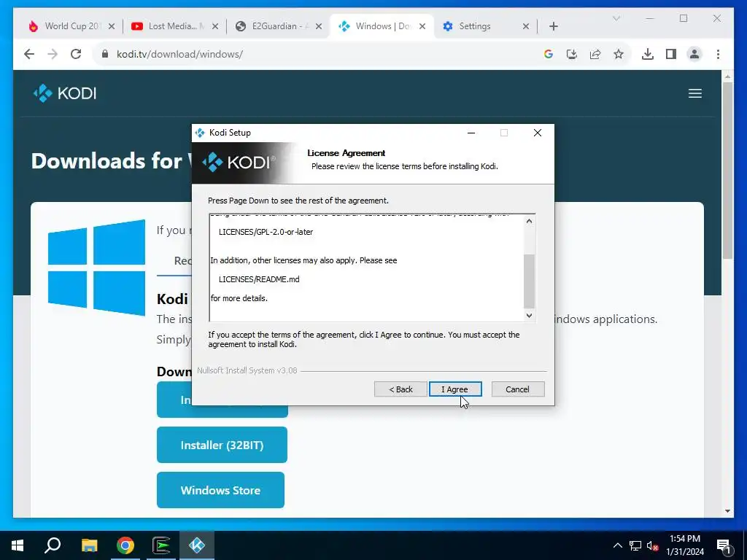The width and height of the screenshot is (747, 560).
Task: Close the Kodi Setup dialog
Action: click(538, 133)
